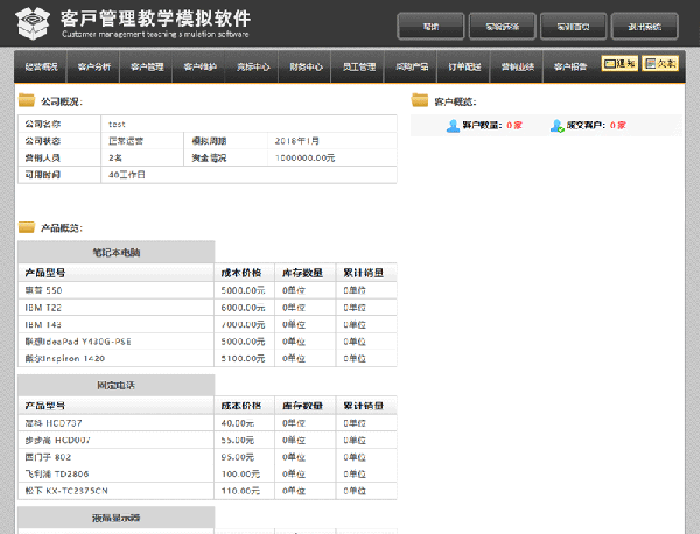
Task: Click the folder icon beside 客户概览
Action: click(420, 101)
